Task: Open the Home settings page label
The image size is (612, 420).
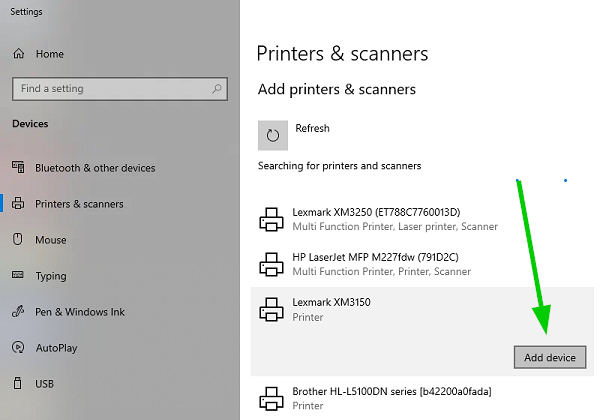Action: 50,54
